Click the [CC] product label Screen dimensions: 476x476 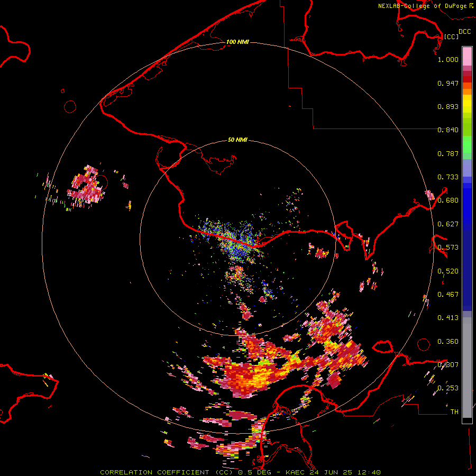[451, 36]
